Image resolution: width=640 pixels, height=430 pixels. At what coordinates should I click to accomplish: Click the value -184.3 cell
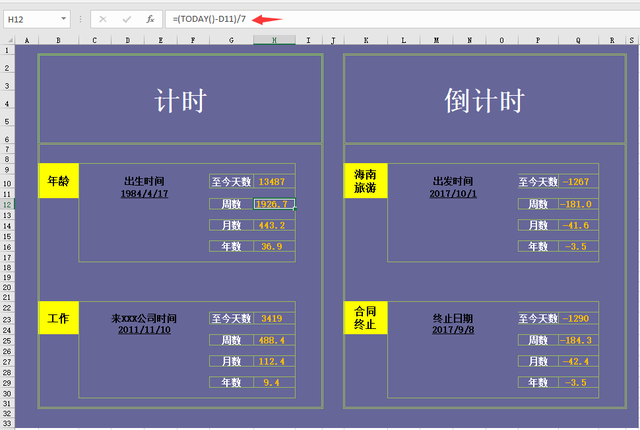578,340
